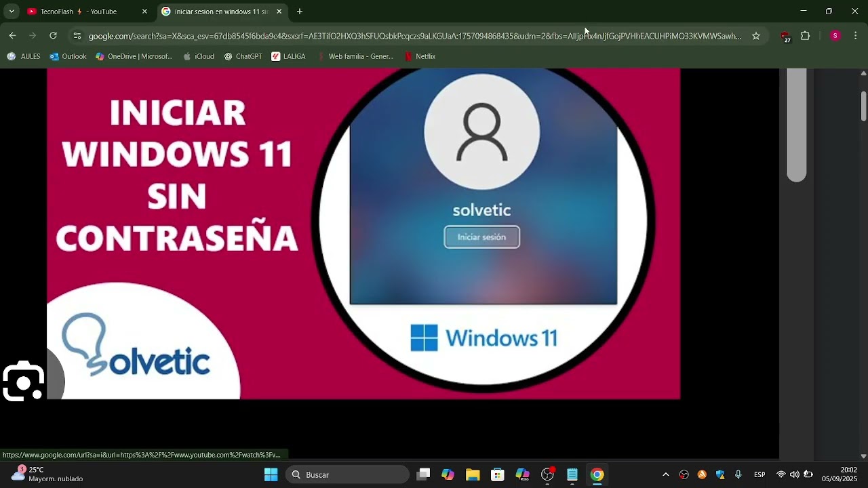Screen dimensions: 868x488
Task: Open the Notepad taskbar icon
Action: [572, 474]
